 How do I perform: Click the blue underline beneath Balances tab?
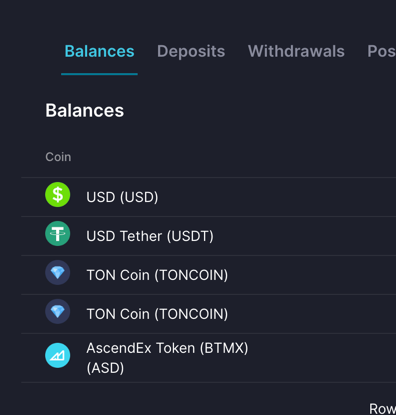(99, 74)
